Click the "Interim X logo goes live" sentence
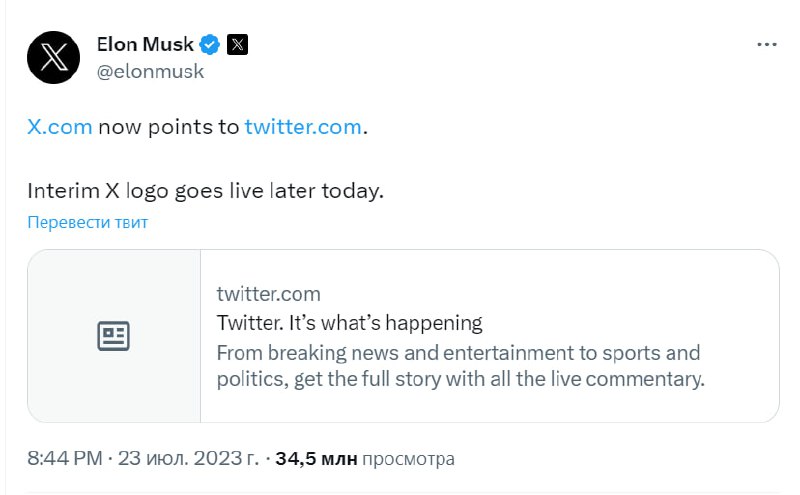 click(x=205, y=190)
